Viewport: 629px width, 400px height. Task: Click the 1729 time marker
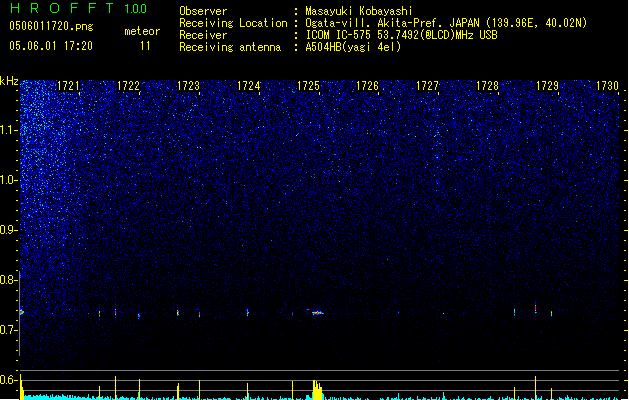(x=548, y=86)
